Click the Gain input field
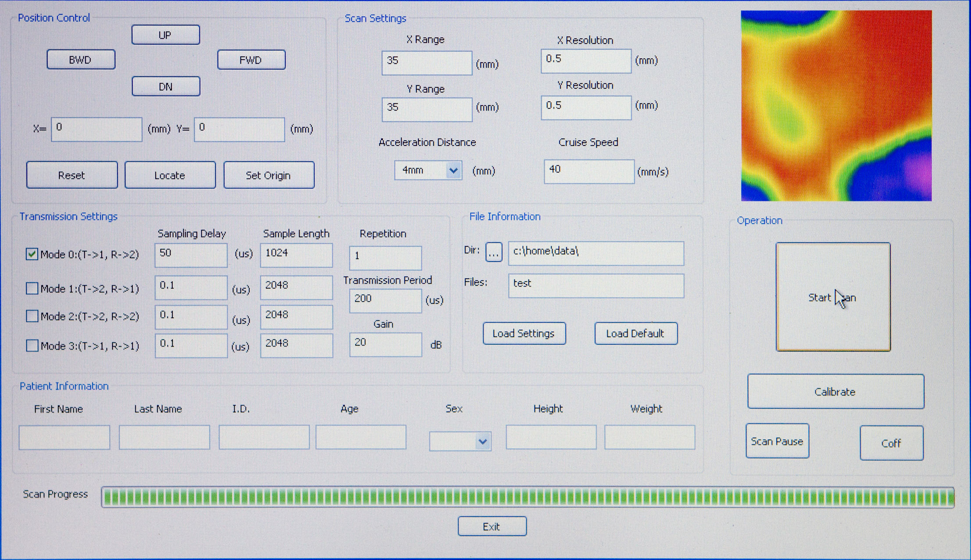Screen dimensions: 971x560 click(385, 344)
